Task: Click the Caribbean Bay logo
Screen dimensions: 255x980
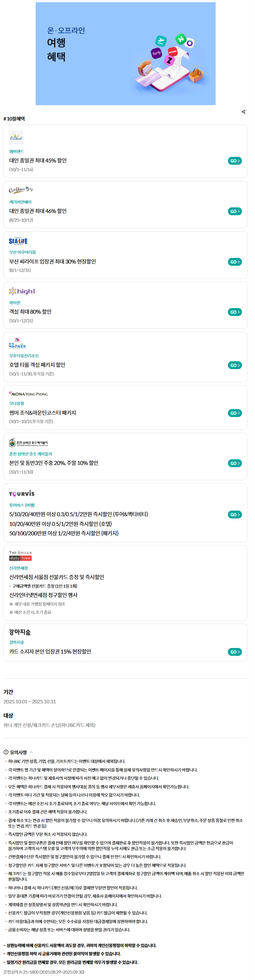Action: 21,189
